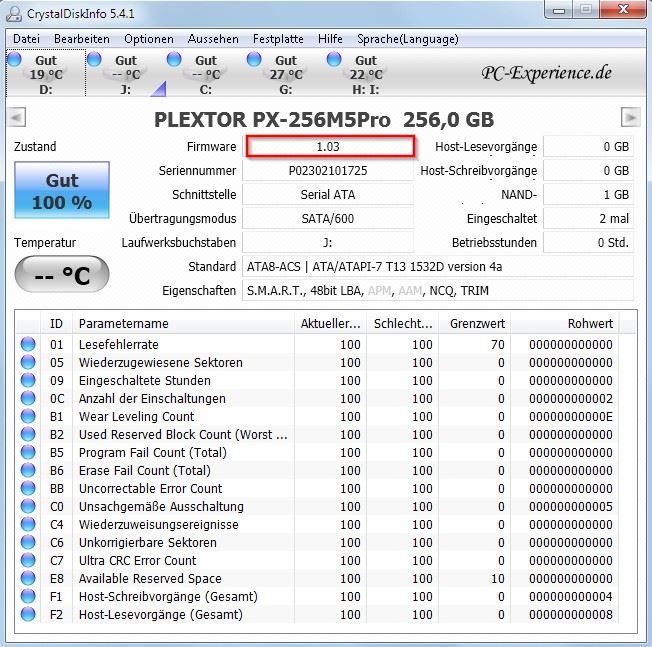Click status orb of Wear Leveling Count row
Image resolution: width=652 pixels, height=647 pixels.
(x=28, y=416)
